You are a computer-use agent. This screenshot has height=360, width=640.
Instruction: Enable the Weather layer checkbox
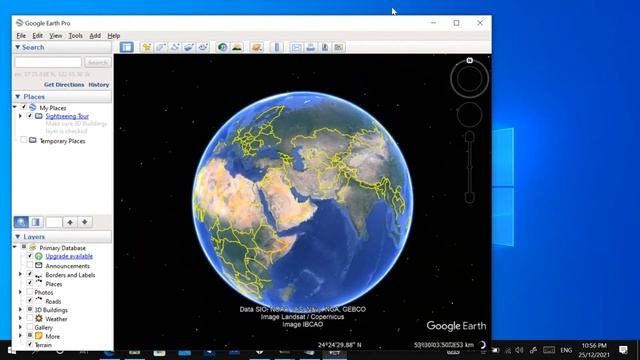point(30,318)
